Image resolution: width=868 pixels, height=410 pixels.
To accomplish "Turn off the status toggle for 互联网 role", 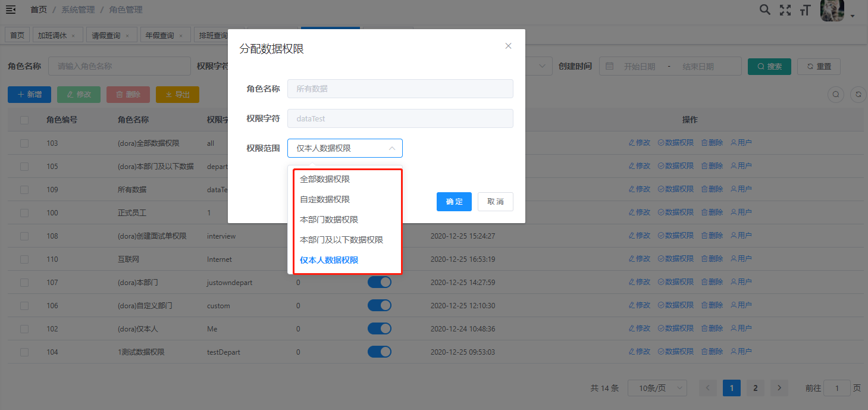I will (x=379, y=258).
